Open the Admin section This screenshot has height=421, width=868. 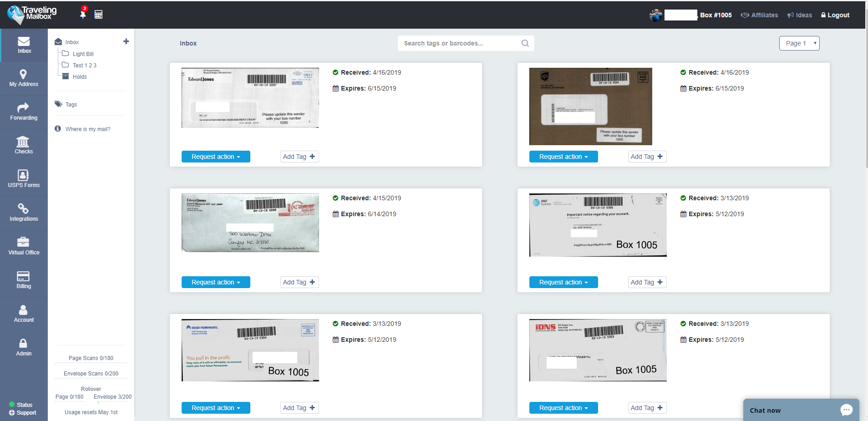[24, 348]
